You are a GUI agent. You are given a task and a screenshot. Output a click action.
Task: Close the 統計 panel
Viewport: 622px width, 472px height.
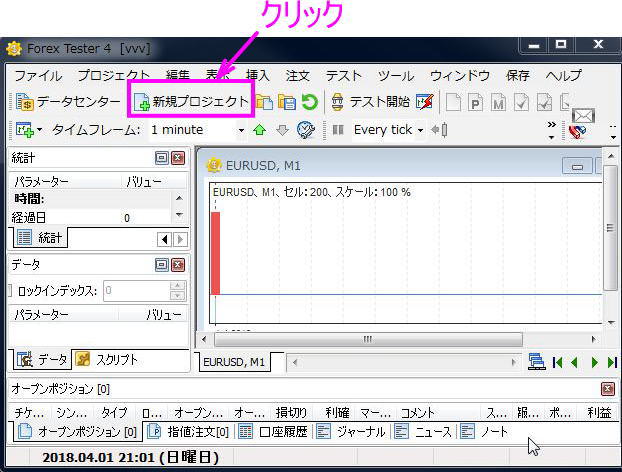point(178,158)
